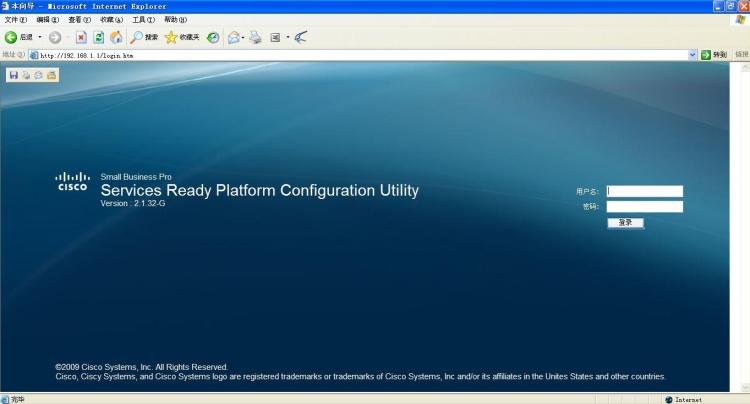The width and height of the screenshot is (750, 404).
Task: Click the 完毕 Done status bar text
Action: tap(18, 399)
